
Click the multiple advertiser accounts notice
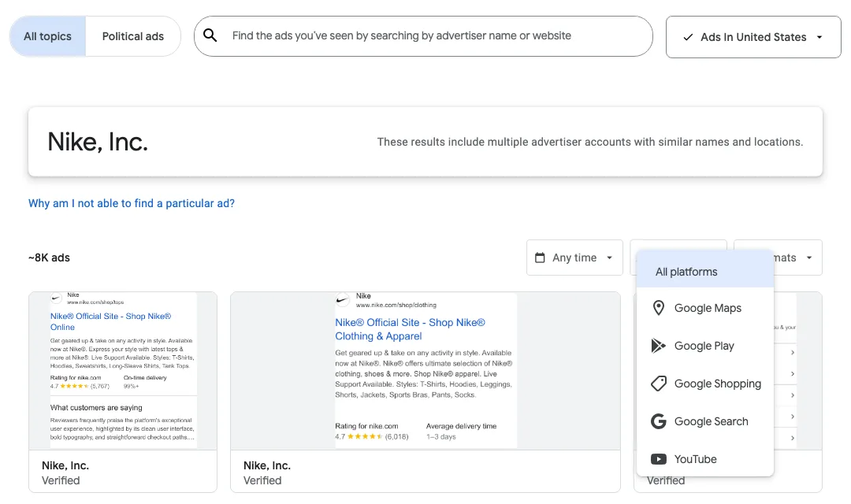(590, 142)
